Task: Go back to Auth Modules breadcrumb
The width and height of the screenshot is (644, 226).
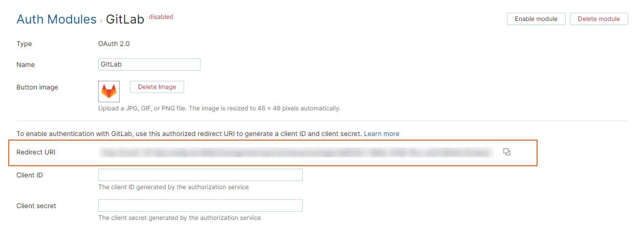Action: click(x=56, y=19)
